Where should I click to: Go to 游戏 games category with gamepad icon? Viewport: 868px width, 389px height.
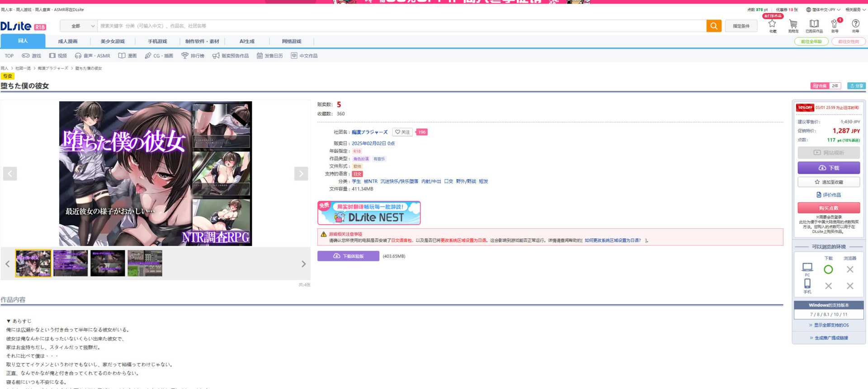coord(32,56)
